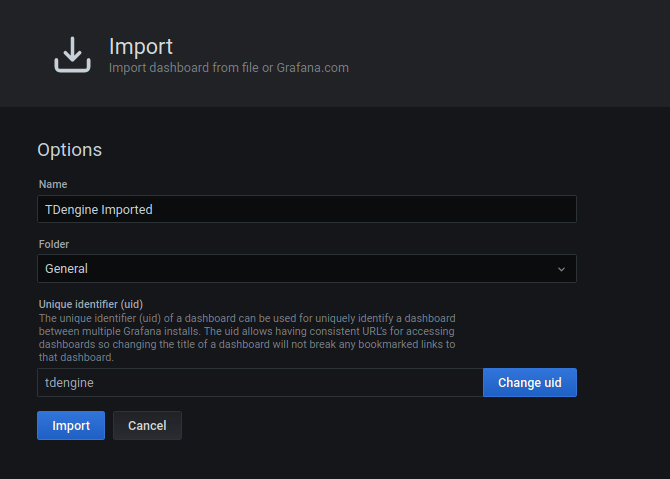Cancel the dashboard import
This screenshot has width=670, height=479.
click(147, 425)
